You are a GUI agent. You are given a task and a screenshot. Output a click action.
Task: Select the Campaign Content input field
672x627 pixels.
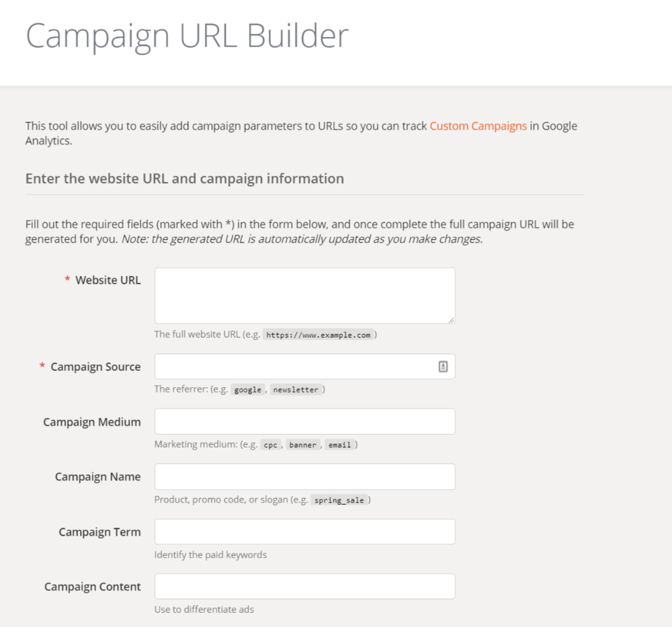click(304, 586)
